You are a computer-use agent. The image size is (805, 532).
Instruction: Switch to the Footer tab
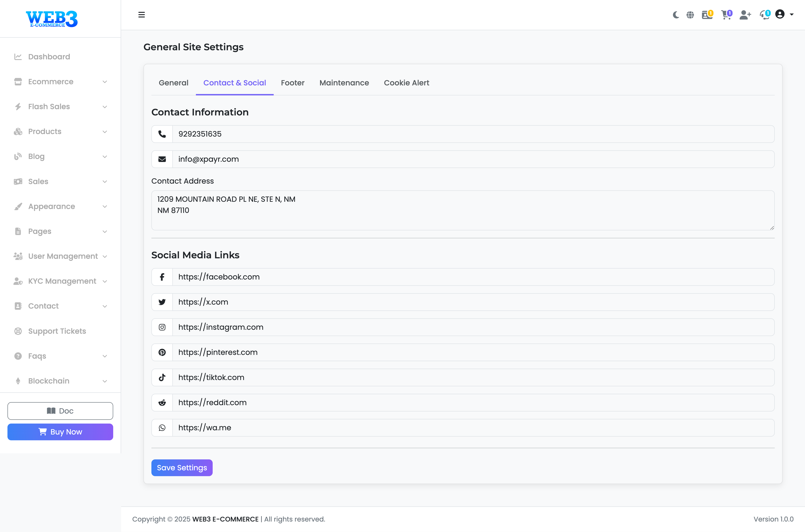(x=292, y=83)
